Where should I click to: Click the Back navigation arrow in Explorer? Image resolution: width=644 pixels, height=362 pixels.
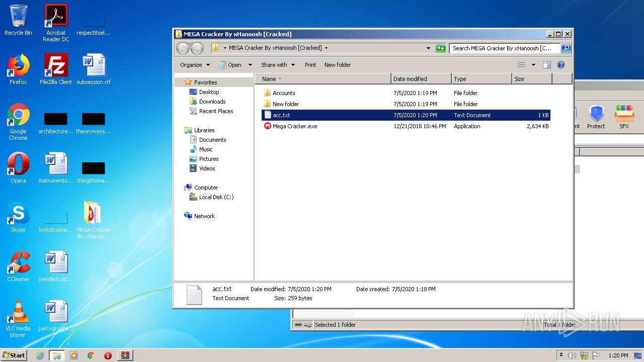pos(183,48)
